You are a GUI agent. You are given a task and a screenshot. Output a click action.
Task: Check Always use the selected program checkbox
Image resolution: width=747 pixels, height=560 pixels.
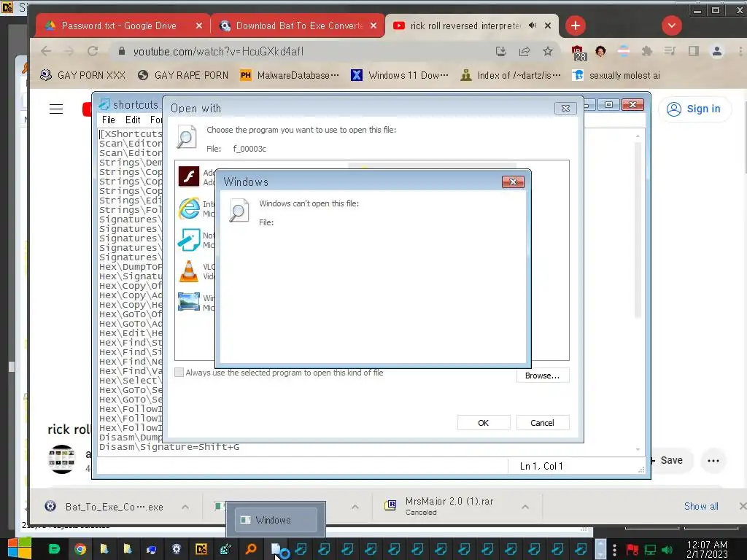(x=179, y=373)
